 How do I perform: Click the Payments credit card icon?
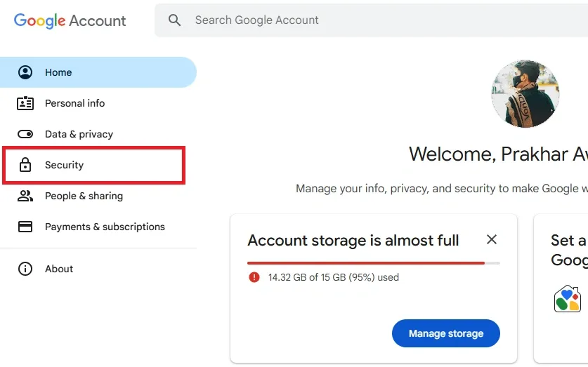25,227
